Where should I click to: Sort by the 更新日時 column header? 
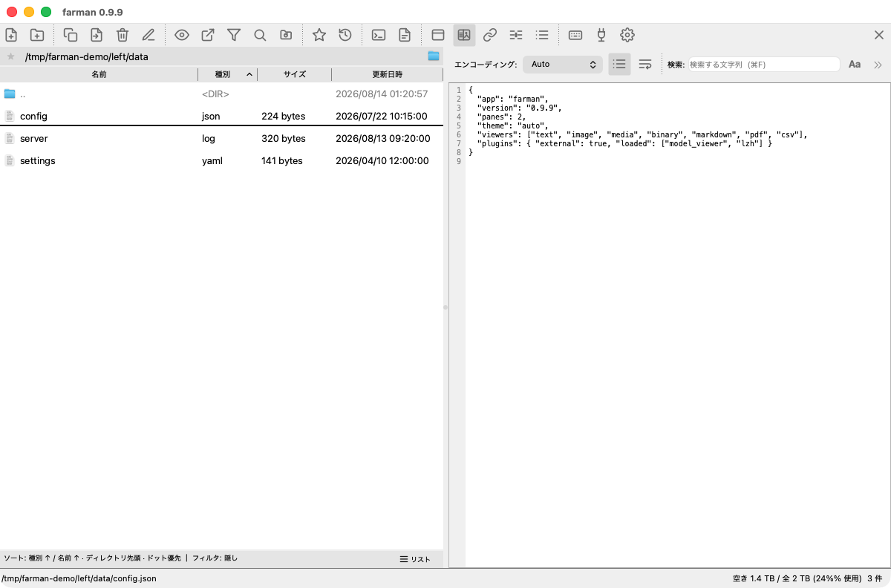[387, 74]
